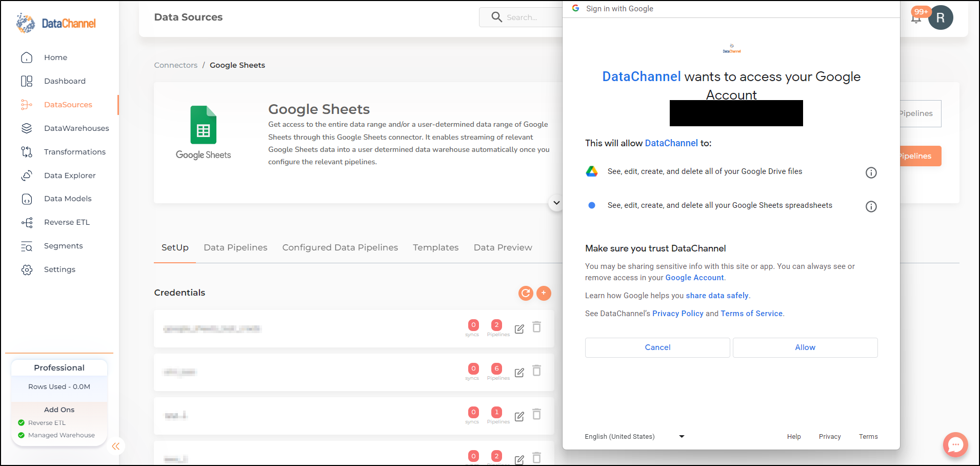980x466 pixels.
Task: Edit the credential with 6 pipelines
Action: 519,373
